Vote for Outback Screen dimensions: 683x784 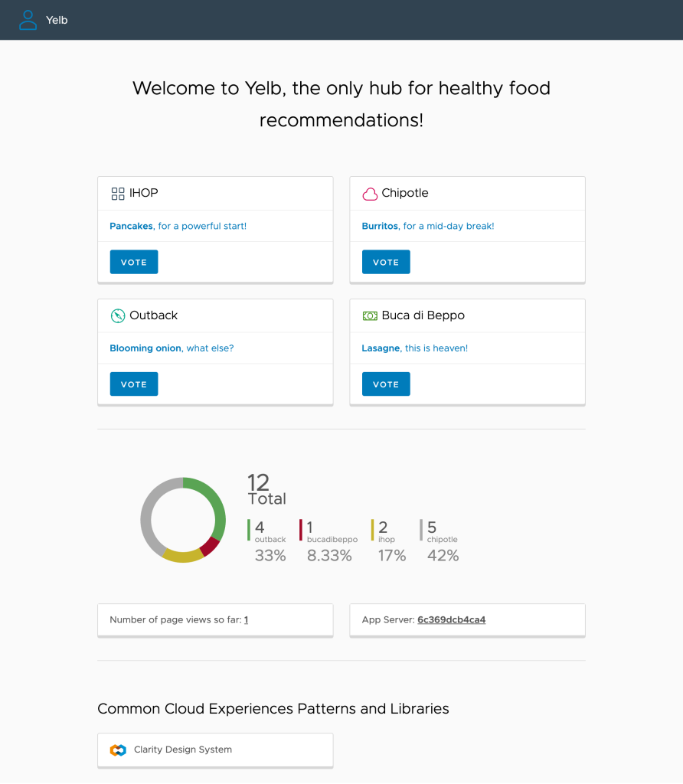(133, 384)
